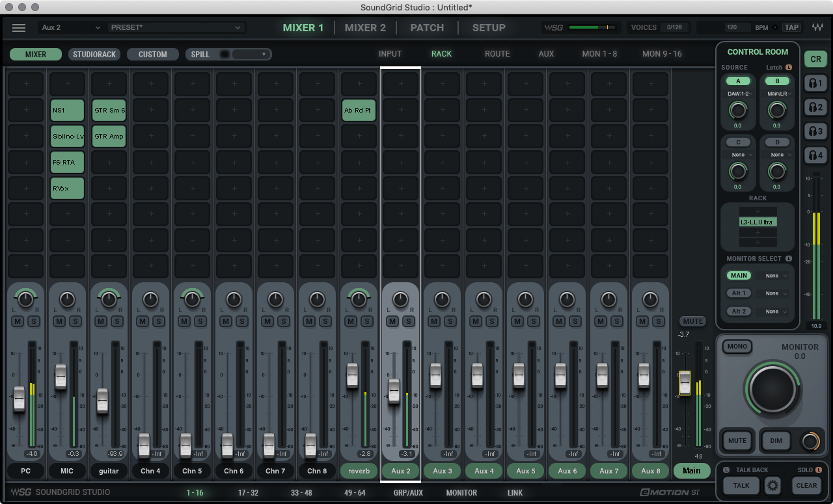
Task: Select the Chn 4 channel name label
Action: click(x=150, y=471)
